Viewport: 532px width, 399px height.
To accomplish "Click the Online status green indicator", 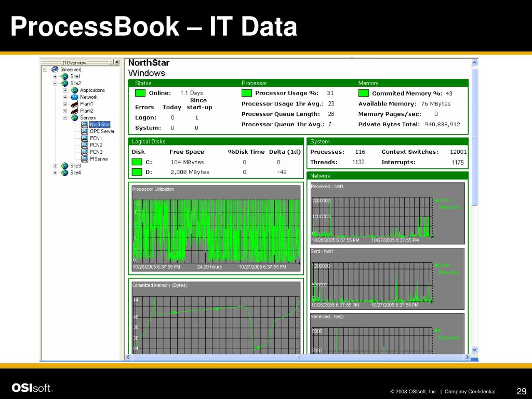I will tap(140, 93).
